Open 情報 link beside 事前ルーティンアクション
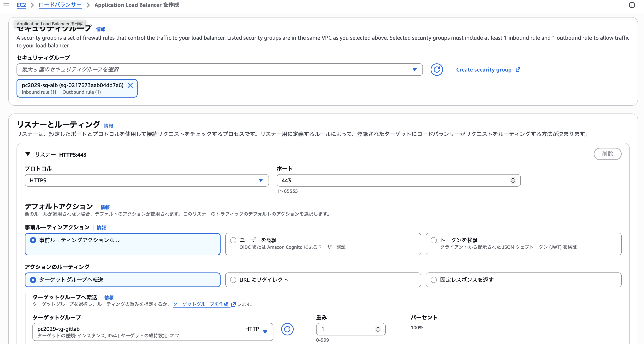Image resolution: width=644 pixels, height=344 pixels. 101,228
